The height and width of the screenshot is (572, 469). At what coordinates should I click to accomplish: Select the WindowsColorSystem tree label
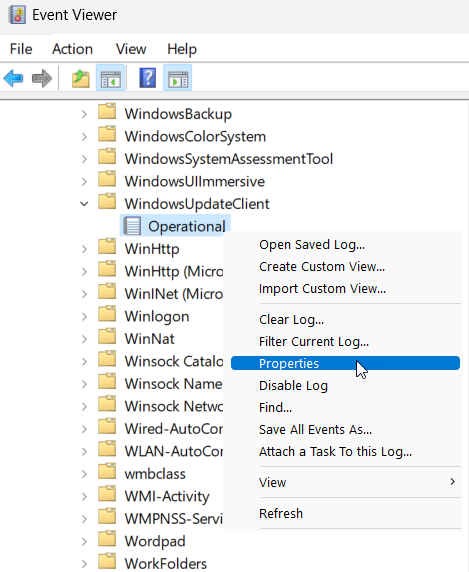pyautogui.click(x=195, y=137)
